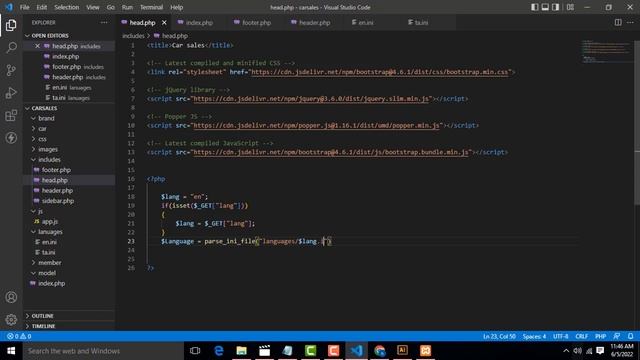
Task: Open the Terminal menu
Action: tap(151, 7)
